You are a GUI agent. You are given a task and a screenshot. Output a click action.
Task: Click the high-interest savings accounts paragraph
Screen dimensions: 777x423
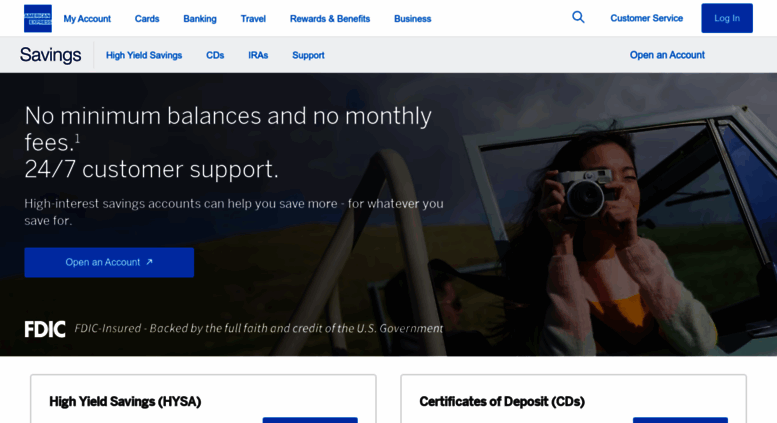click(x=234, y=212)
